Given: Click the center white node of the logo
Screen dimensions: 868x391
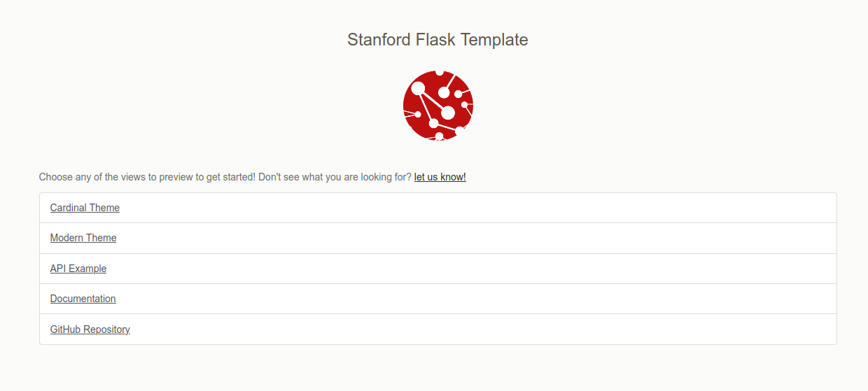Looking at the screenshot, I should [x=448, y=113].
